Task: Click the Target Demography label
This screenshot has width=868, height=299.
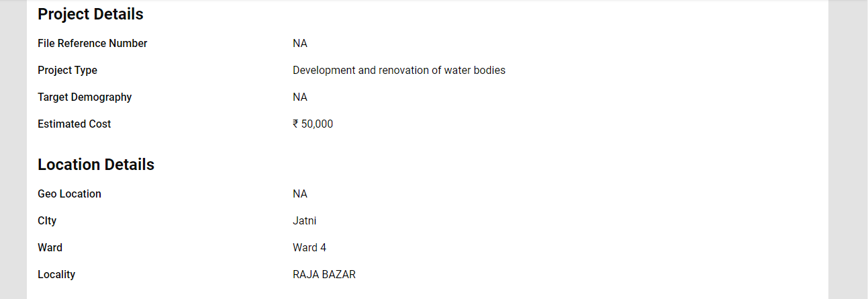Action: click(x=85, y=97)
